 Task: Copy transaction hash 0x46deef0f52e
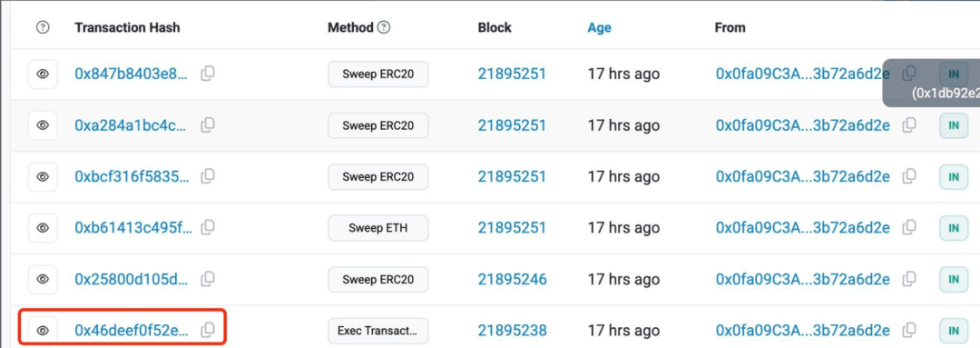point(208,330)
